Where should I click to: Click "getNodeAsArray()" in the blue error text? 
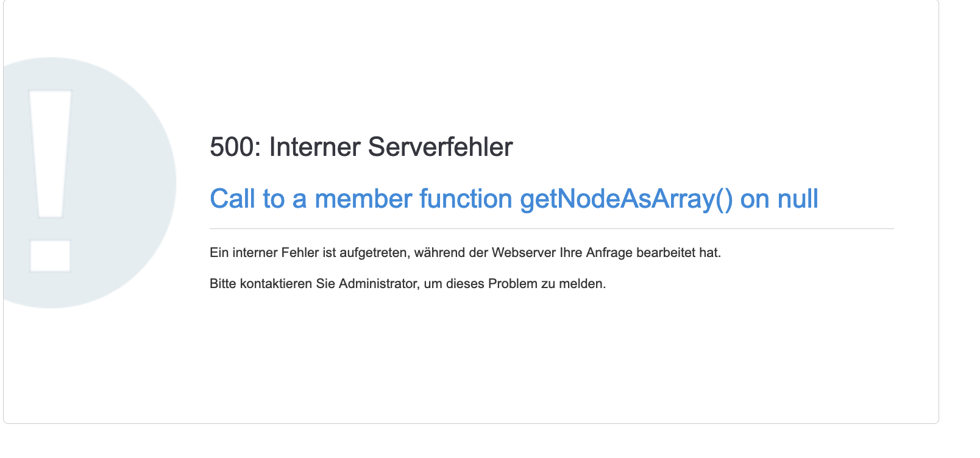click(626, 199)
